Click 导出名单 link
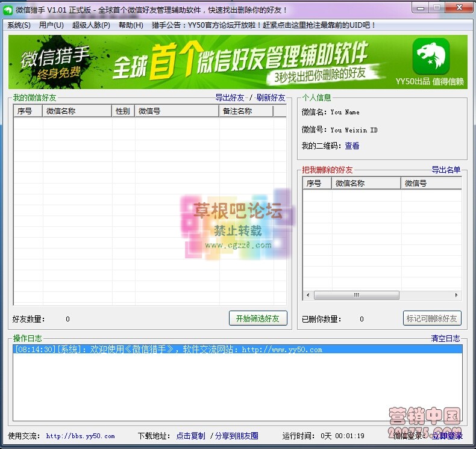 point(446,170)
